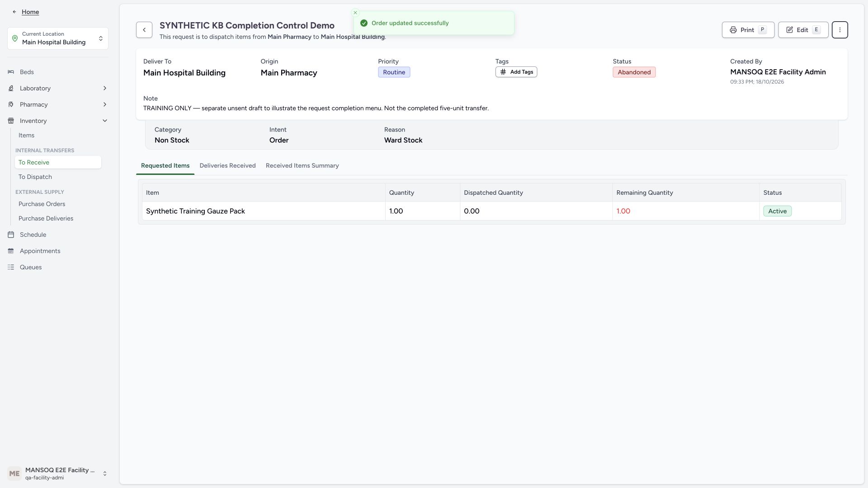Click the back arrow button beside order title
Screen dimensions: 868x488
tap(144, 30)
